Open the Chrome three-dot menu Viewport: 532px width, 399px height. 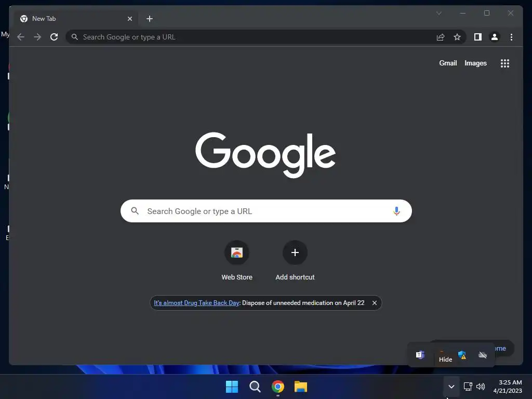point(511,37)
